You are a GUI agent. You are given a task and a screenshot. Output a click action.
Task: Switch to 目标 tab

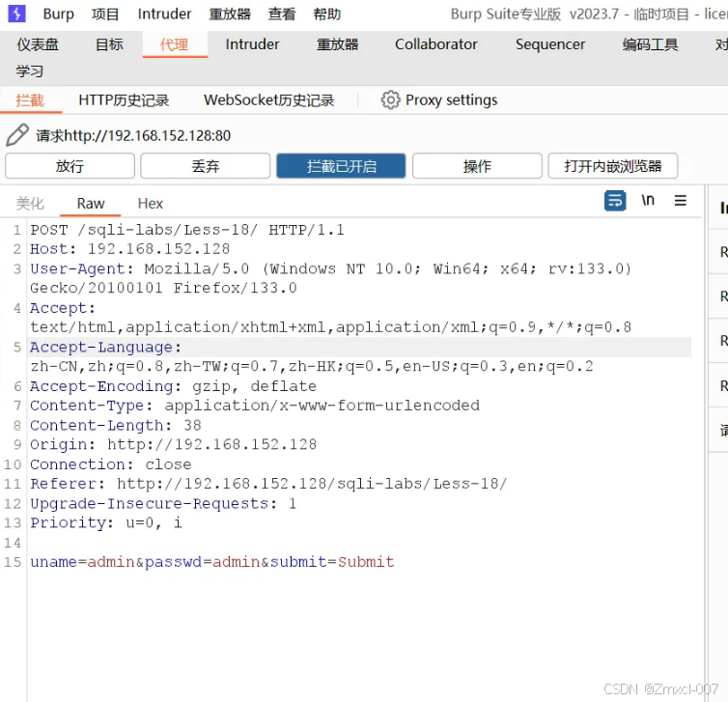click(x=109, y=44)
